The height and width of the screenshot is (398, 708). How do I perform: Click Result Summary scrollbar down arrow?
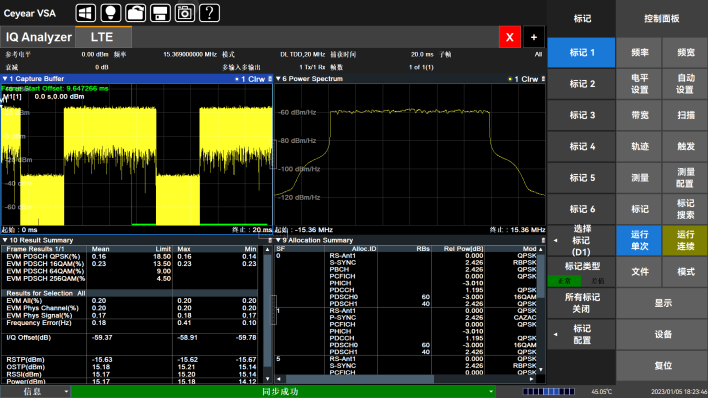268,379
